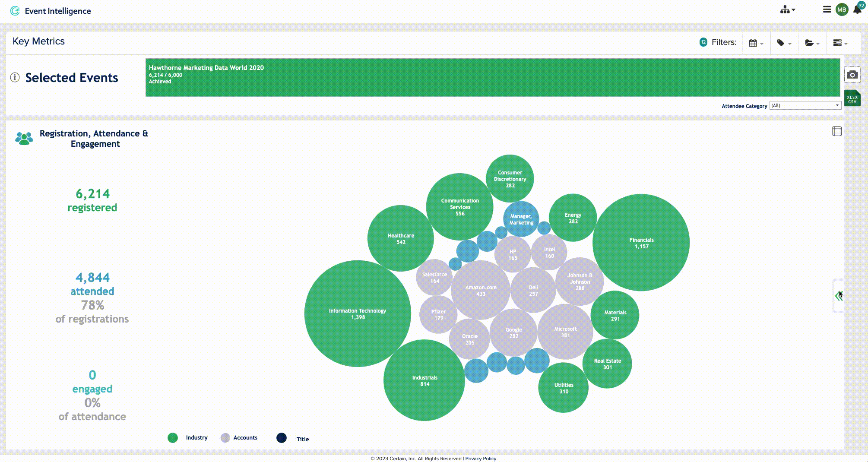868x462 pixels.
Task: Open the Attendee Category dropdown
Action: click(805, 105)
